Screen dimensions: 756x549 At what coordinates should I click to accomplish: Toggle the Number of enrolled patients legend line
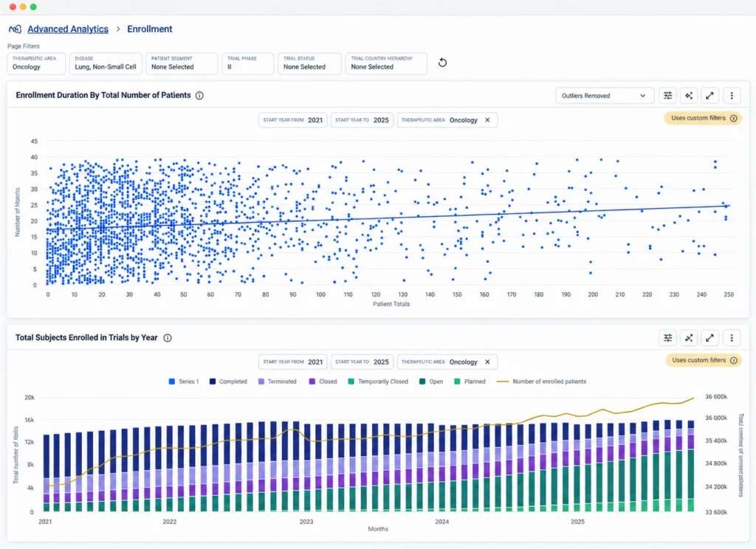coord(541,381)
